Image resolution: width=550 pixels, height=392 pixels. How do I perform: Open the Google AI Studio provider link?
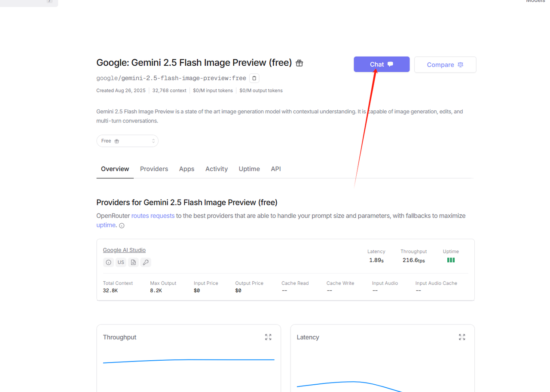(x=124, y=250)
